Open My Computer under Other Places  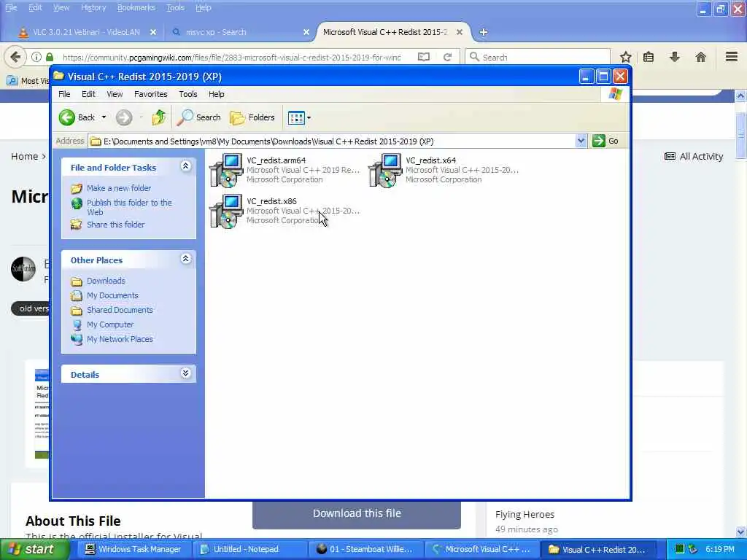(110, 324)
